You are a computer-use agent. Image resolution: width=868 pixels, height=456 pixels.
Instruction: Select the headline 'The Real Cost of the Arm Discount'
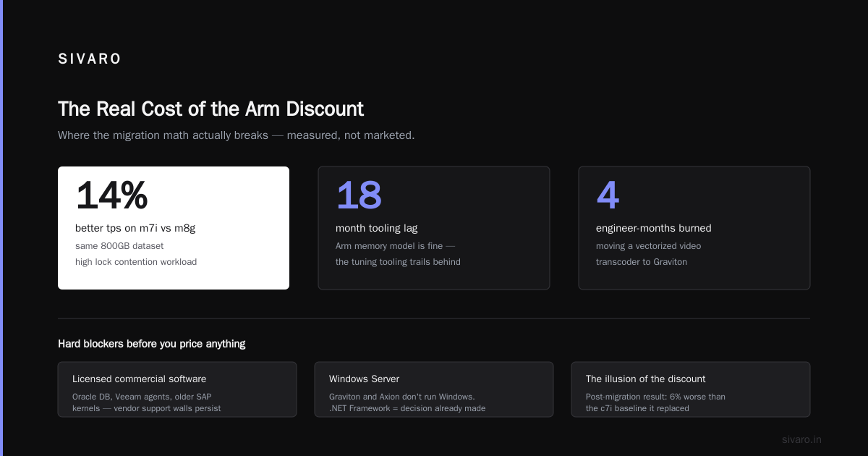point(210,109)
